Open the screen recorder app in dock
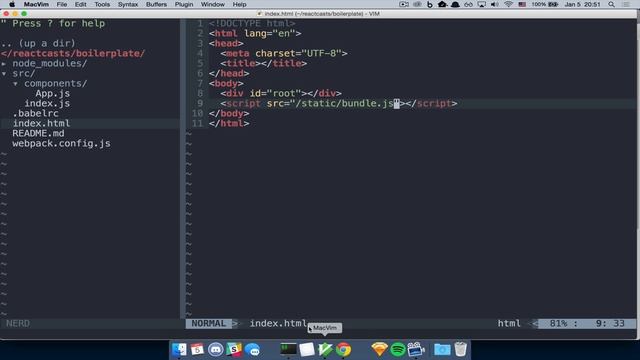 pos(416,350)
